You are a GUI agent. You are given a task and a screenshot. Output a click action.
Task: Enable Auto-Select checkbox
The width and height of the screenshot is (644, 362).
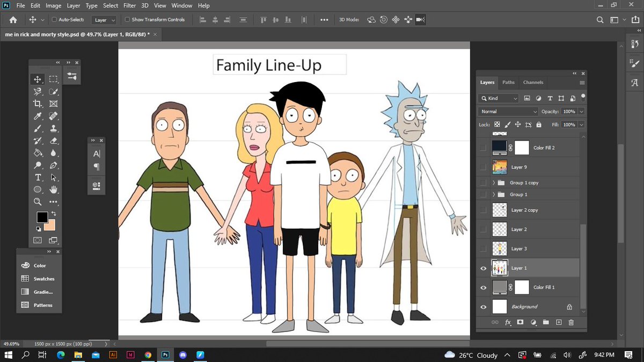54,19
